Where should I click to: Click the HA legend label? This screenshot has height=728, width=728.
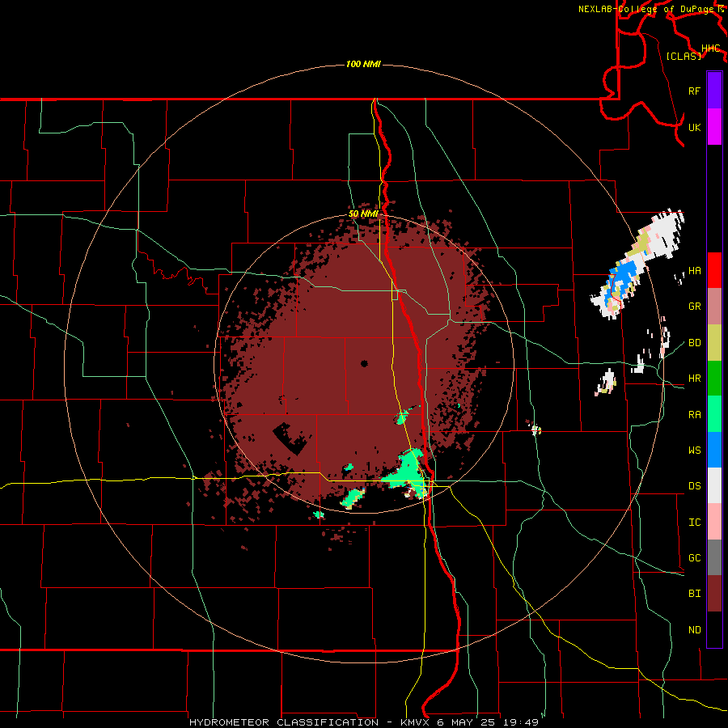tap(694, 270)
